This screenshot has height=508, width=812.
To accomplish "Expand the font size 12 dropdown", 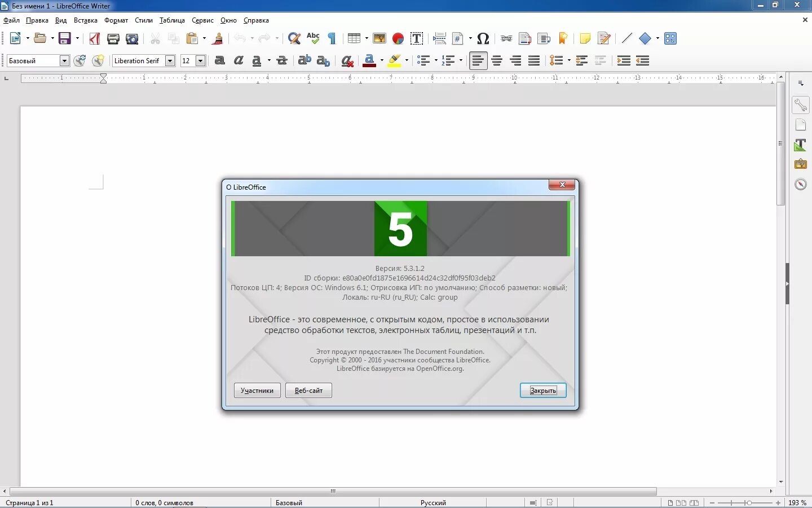I will 200,61.
